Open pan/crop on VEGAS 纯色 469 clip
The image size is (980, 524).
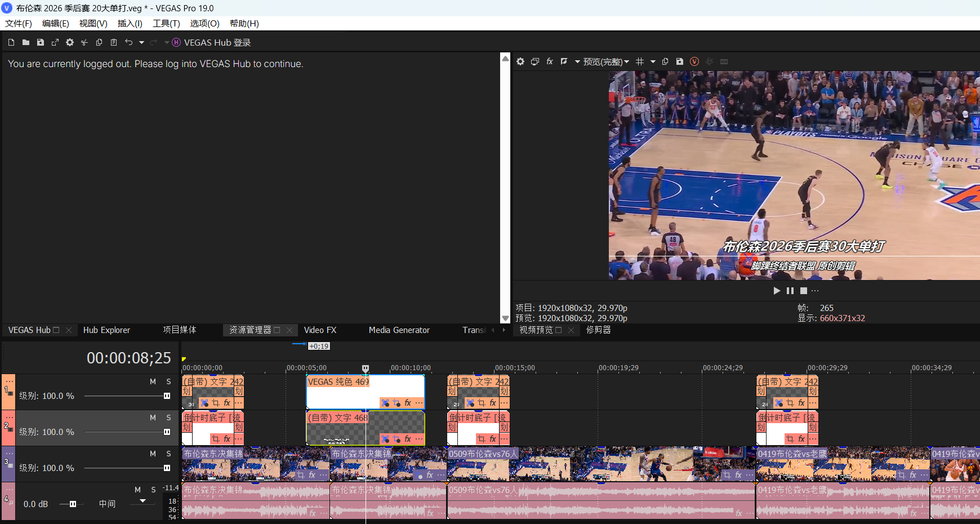pyautogui.click(x=397, y=403)
